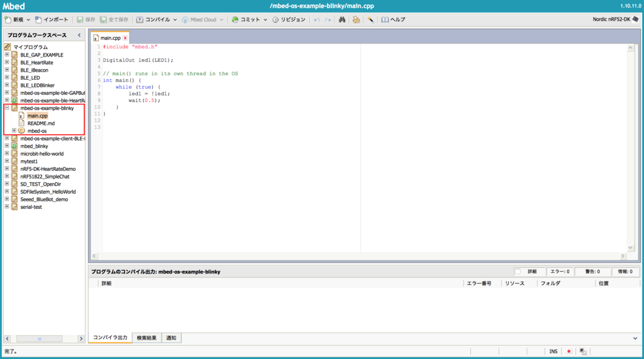Switch to the 通知 tab

coord(171,338)
